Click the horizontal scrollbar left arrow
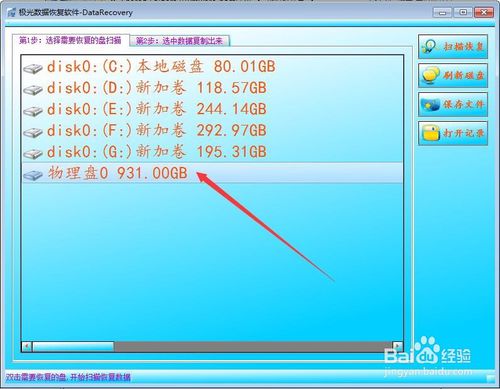This screenshot has height=389, width=500. pos(27,346)
